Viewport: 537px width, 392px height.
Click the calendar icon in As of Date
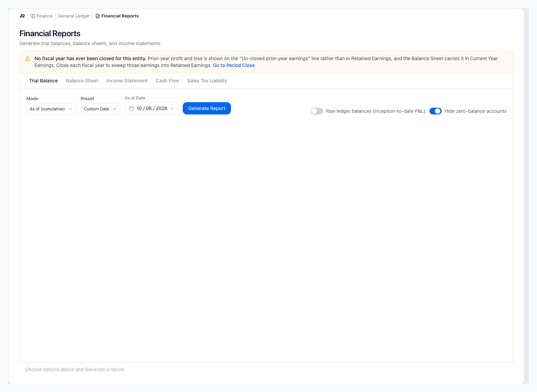coord(132,108)
